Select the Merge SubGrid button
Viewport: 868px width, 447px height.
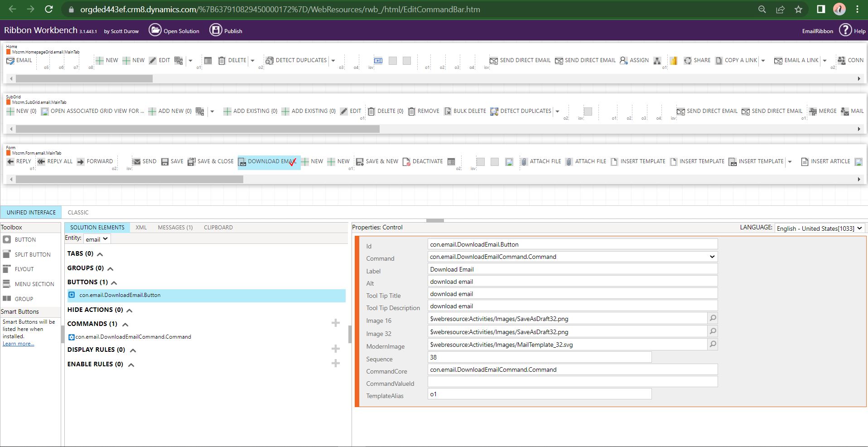point(823,111)
